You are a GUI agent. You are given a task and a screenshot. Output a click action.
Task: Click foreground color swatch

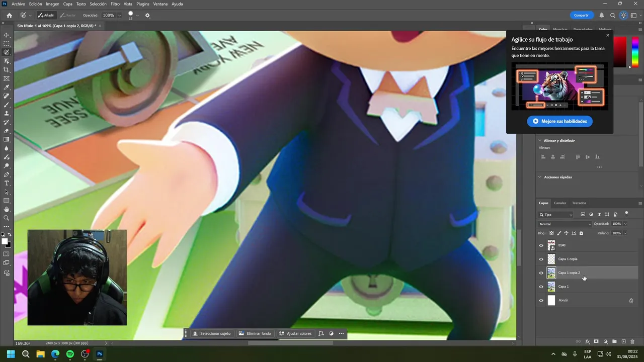(5, 242)
